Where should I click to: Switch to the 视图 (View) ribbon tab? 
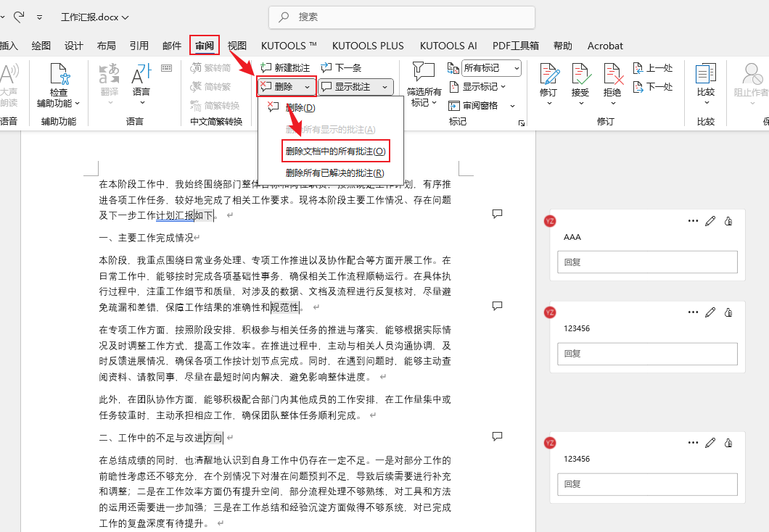pyautogui.click(x=237, y=45)
